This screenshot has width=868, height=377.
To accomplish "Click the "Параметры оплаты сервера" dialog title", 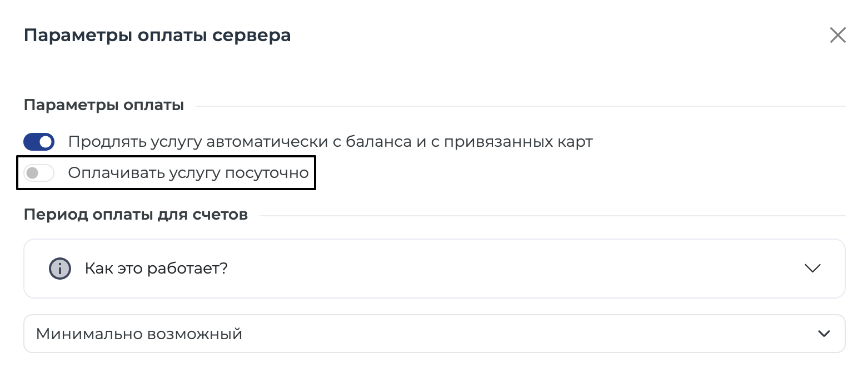I will point(157,36).
